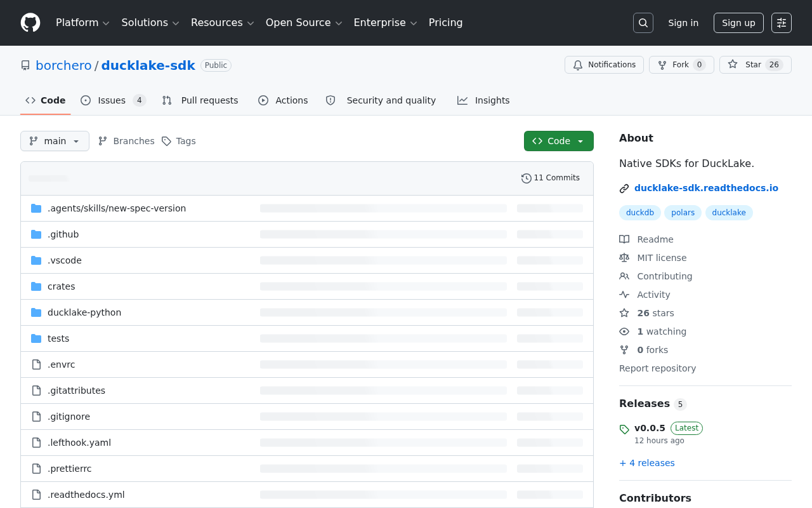Select the duckdb topic tag
The width and height of the screenshot is (812, 508).
[x=640, y=213]
